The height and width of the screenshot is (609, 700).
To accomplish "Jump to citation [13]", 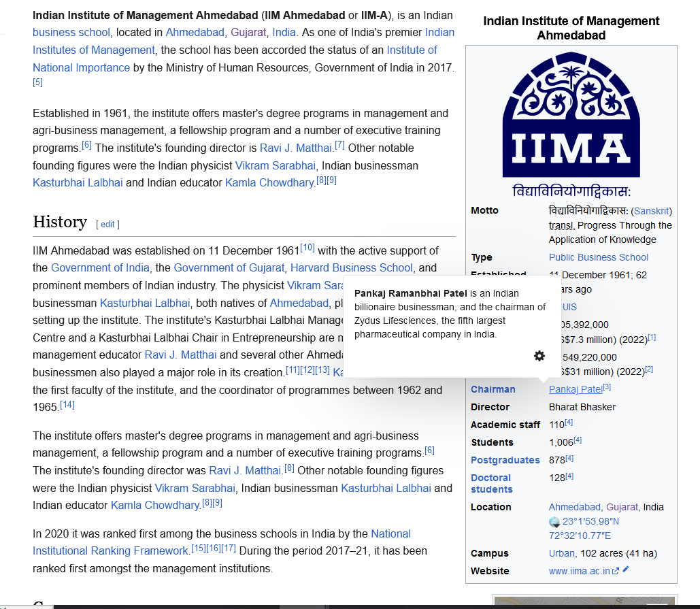I will (x=322, y=369).
